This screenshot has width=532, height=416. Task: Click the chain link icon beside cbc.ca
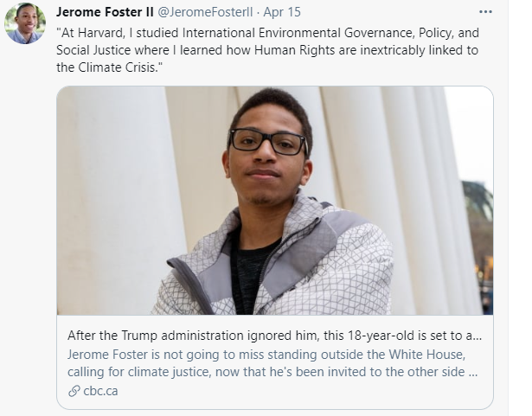(74, 391)
